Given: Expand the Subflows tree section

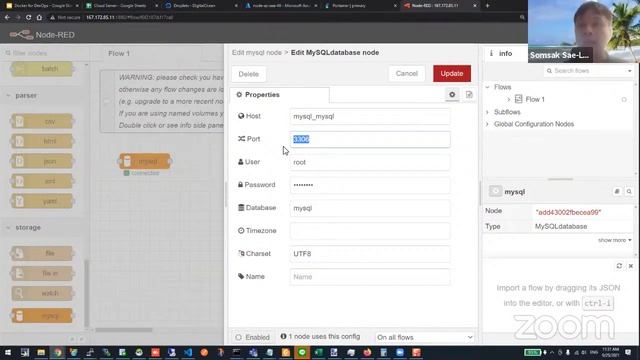Looking at the screenshot, I should click(487, 112).
